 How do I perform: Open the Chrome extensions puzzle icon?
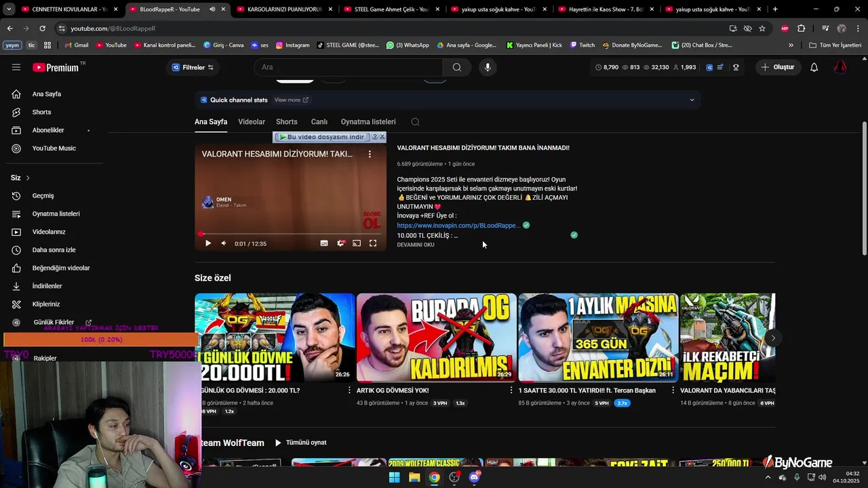click(802, 28)
